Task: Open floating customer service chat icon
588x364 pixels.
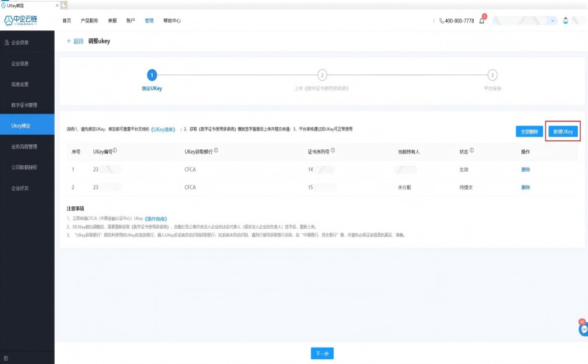Action: 584,329
